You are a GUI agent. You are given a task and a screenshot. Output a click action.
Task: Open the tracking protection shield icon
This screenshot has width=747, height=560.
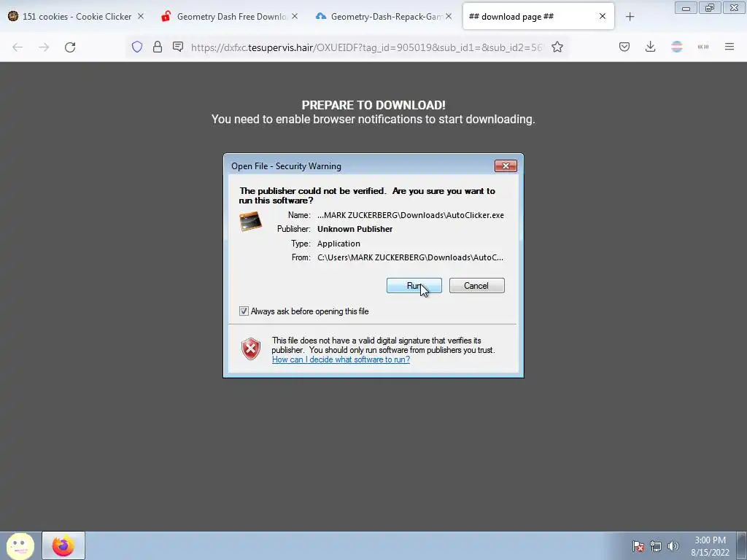(x=137, y=47)
